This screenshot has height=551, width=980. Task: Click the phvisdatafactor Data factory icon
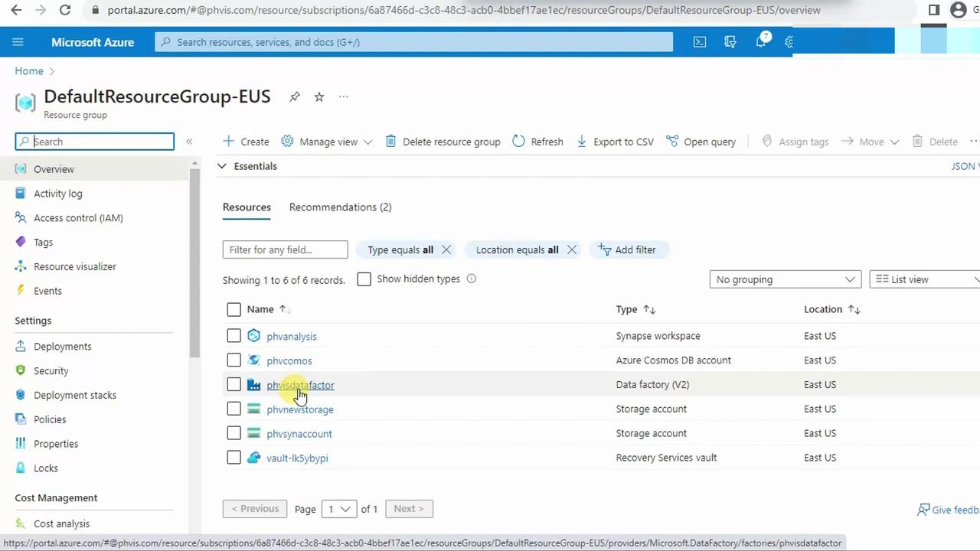(253, 385)
